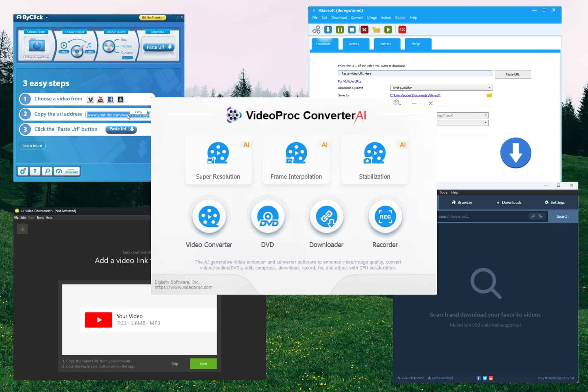Open Allavsoft Action menu

click(386, 18)
